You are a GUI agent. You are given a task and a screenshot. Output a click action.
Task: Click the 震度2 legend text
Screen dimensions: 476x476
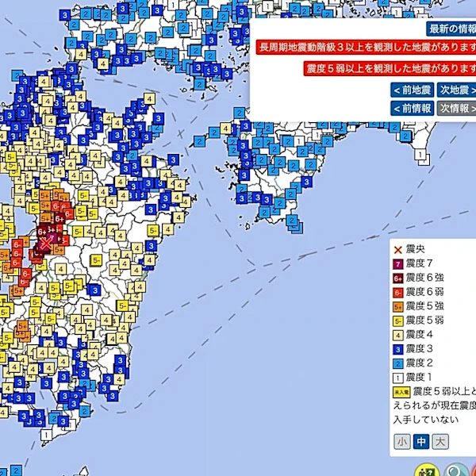[419, 363]
